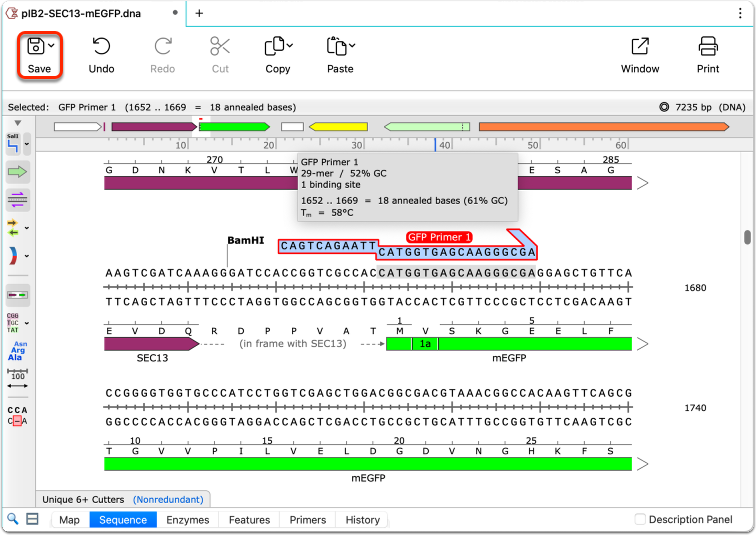Click the row number 1740
The width and height of the screenshot is (756, 535).
(695, 408)
